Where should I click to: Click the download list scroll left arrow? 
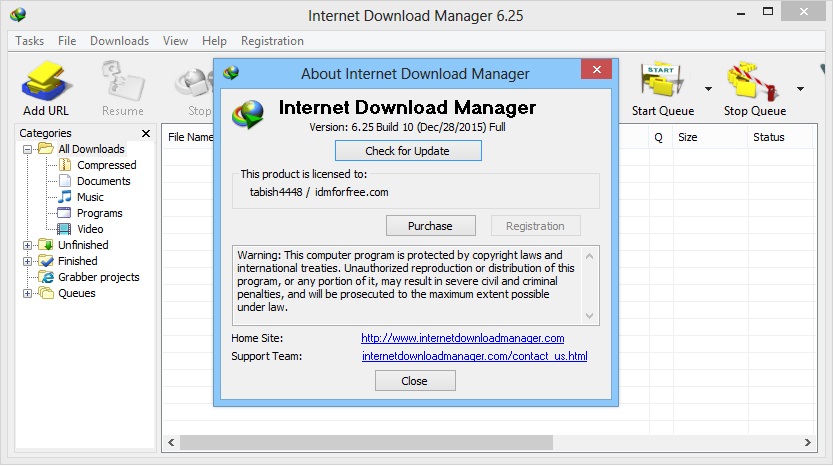[171, 442]
